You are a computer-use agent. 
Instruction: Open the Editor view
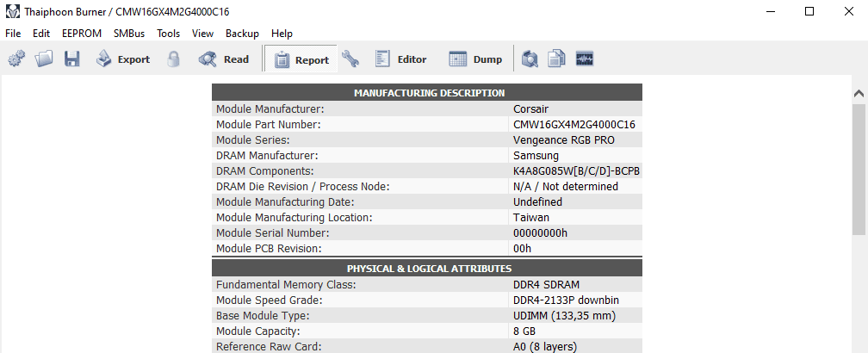400,59
